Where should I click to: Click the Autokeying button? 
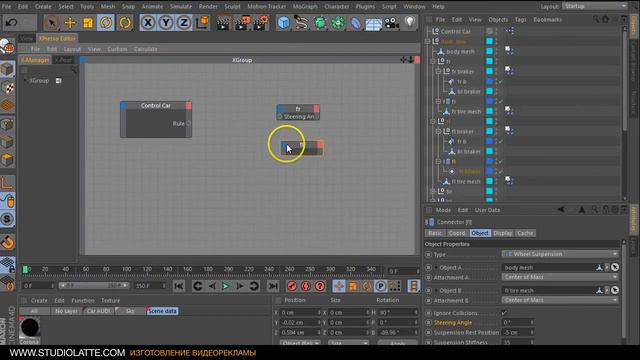pos(306,286)
